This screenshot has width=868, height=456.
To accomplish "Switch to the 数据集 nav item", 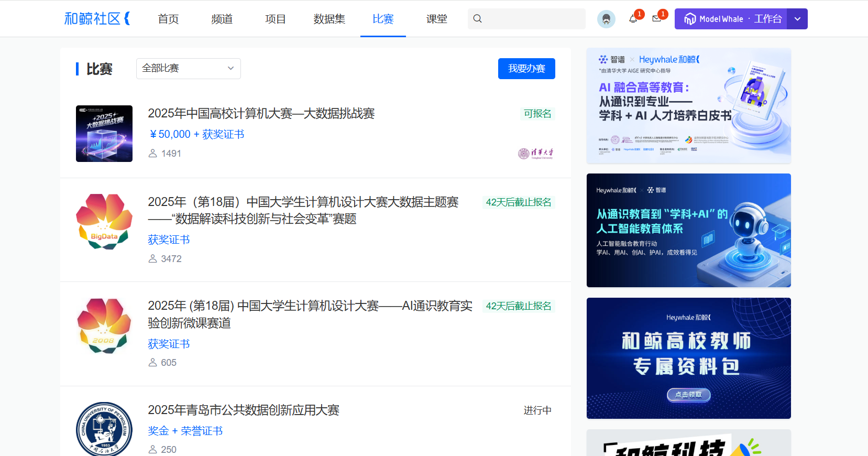I will point(329,19).
